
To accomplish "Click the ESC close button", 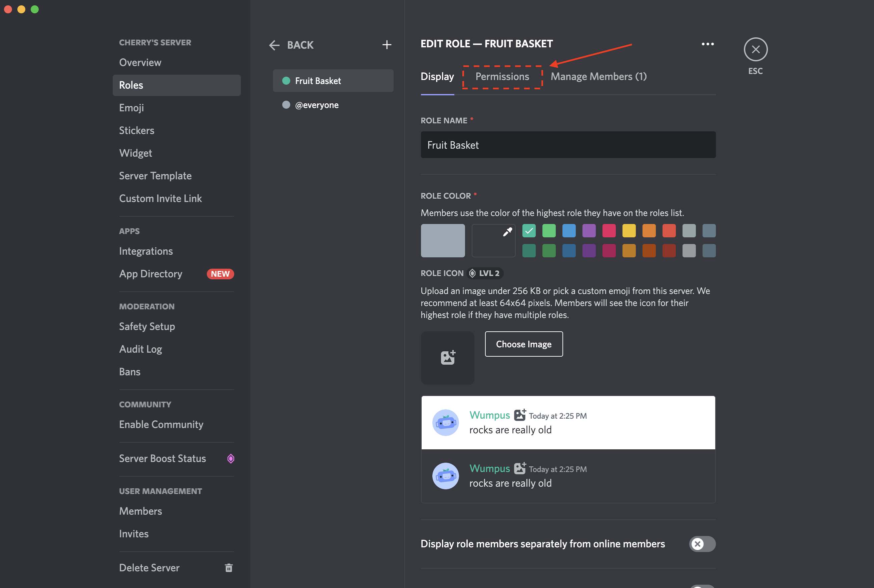I will 755,49.
